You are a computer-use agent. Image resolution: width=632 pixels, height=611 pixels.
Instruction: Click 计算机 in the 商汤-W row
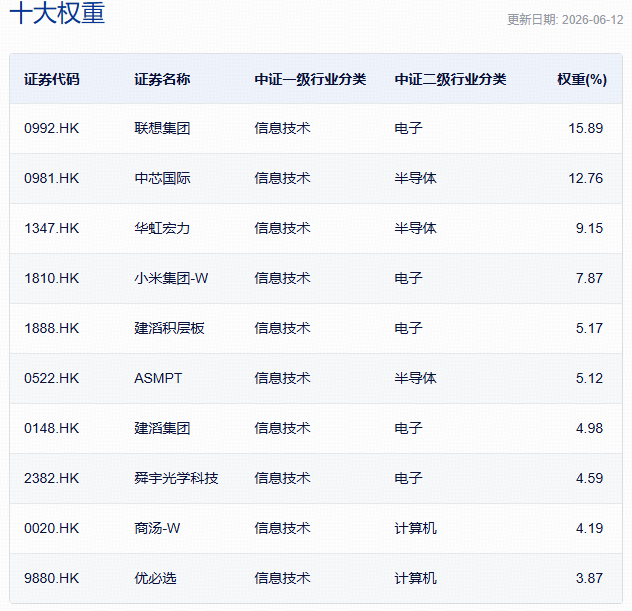tap(416, 528)
